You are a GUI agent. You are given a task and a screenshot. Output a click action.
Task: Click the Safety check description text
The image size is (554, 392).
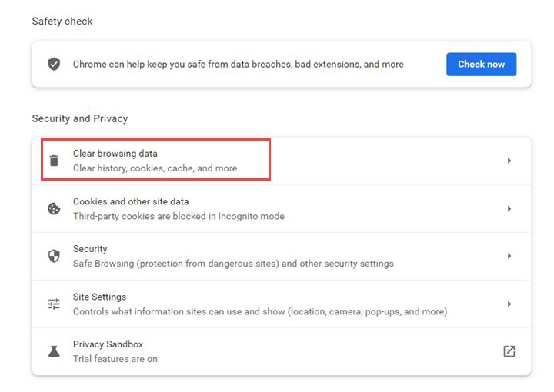pyautogui.click(x=238, y=65)
